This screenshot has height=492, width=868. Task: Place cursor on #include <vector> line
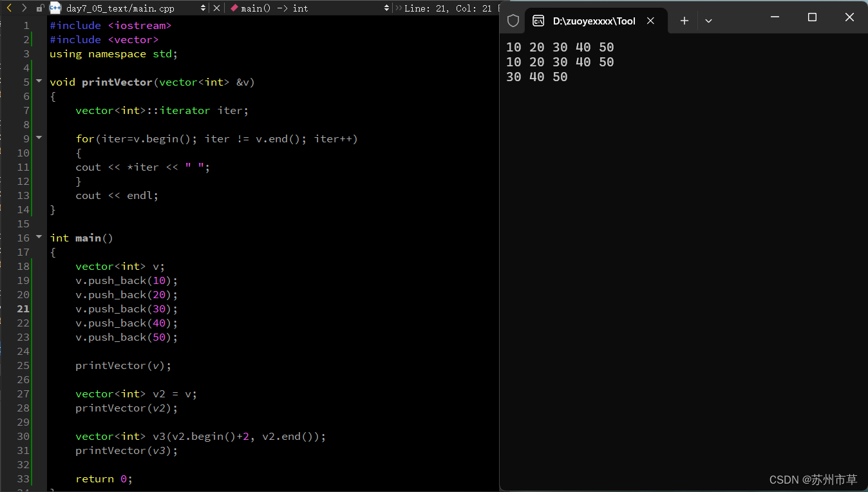tap(104, 39)
